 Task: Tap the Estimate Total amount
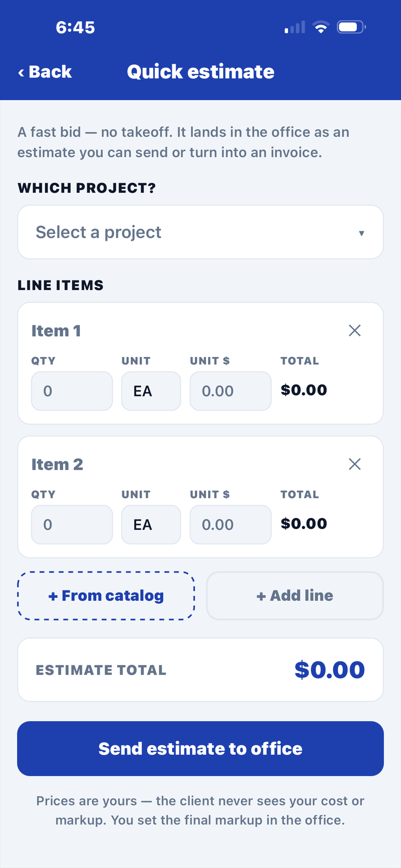point(330,670)
